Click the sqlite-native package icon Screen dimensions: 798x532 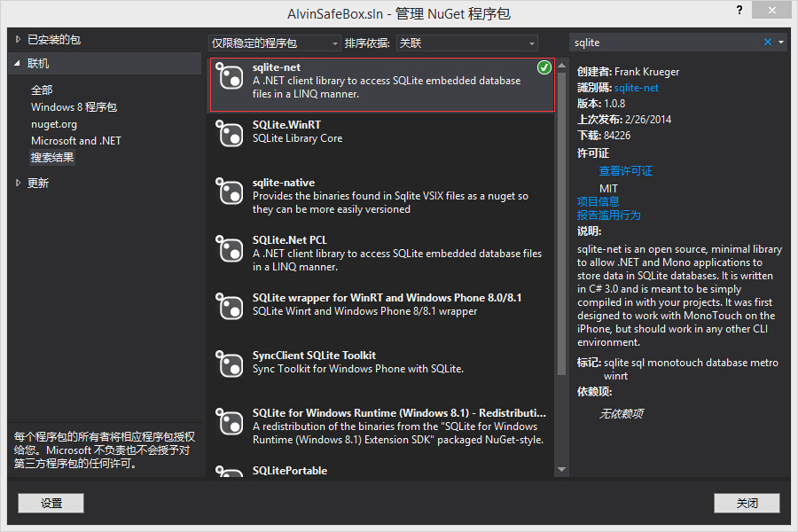tap(230, 191)
